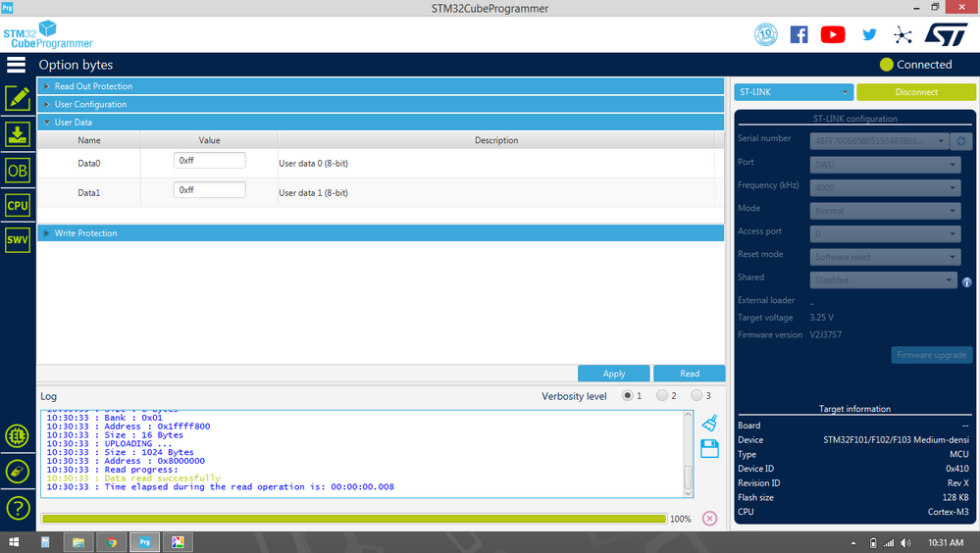Open the Port SWD dropdown
Screen dimensions: 980x553
pos(885,165)
